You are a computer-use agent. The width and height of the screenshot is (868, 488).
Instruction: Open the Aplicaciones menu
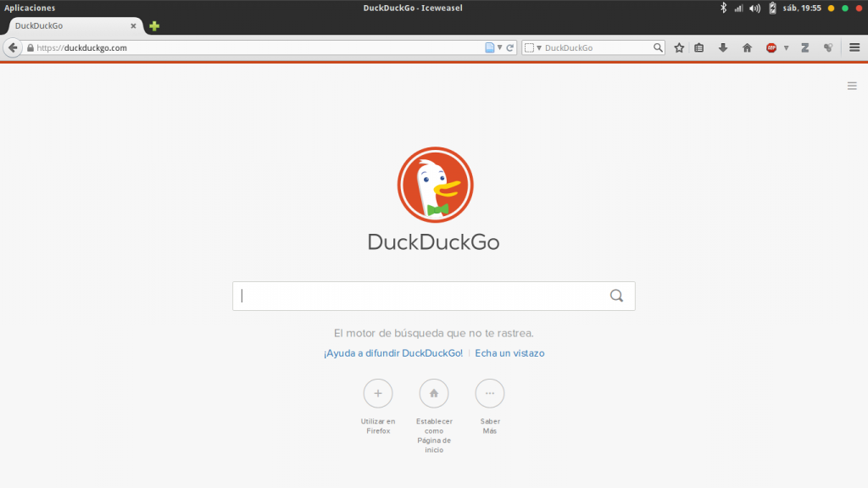pyautogui.click(x=30, y=8)
